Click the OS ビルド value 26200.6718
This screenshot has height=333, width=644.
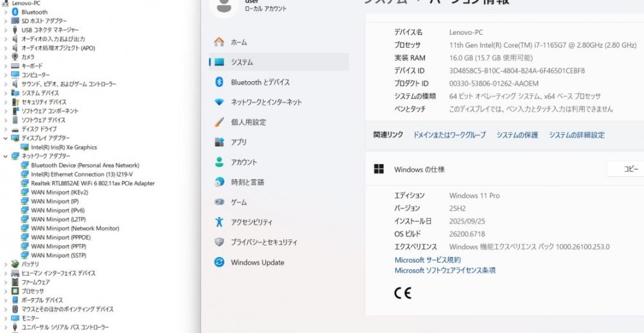(x=467, y=234)
